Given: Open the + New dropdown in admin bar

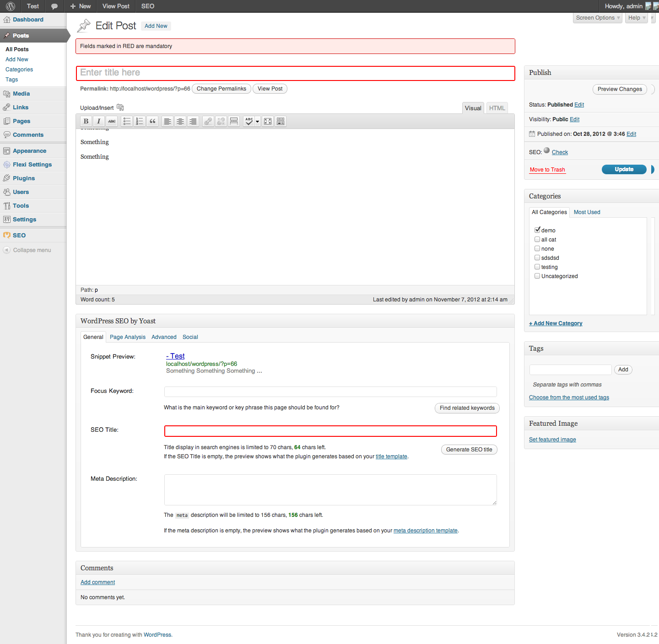Looking at the screenshot, I should (81, 6).
